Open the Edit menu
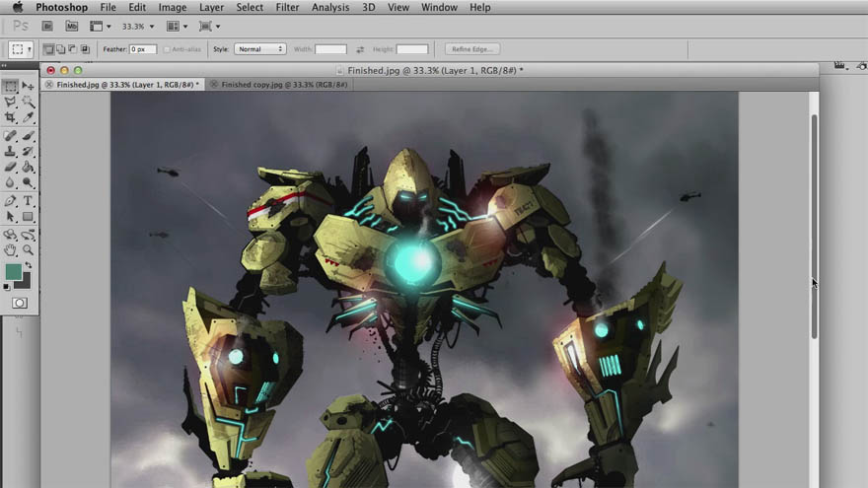The width and height of the screenshot is (868, 488). tap(137, 7)
